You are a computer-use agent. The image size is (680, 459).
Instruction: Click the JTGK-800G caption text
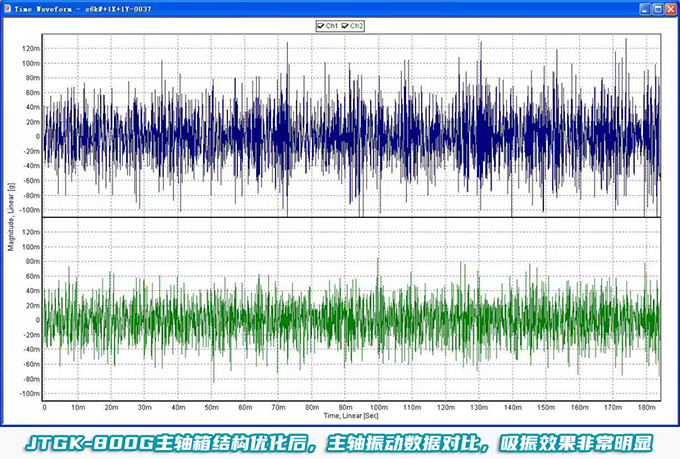(x=340, y=441)
